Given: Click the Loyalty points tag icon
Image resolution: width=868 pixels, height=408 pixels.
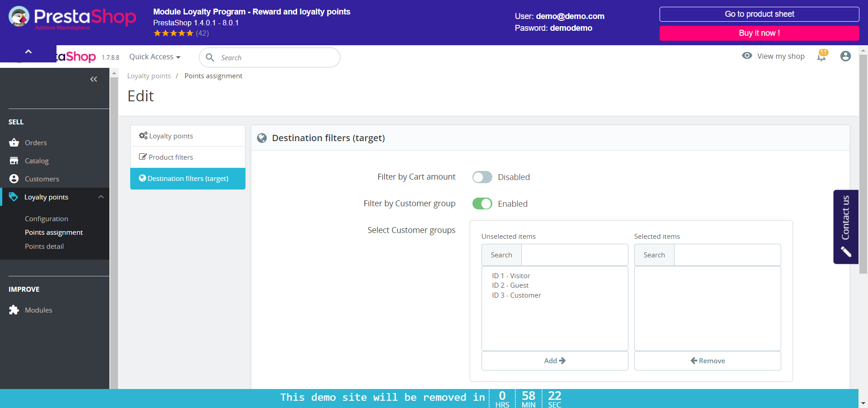Looking at the screenshot, I should (14, 197).
